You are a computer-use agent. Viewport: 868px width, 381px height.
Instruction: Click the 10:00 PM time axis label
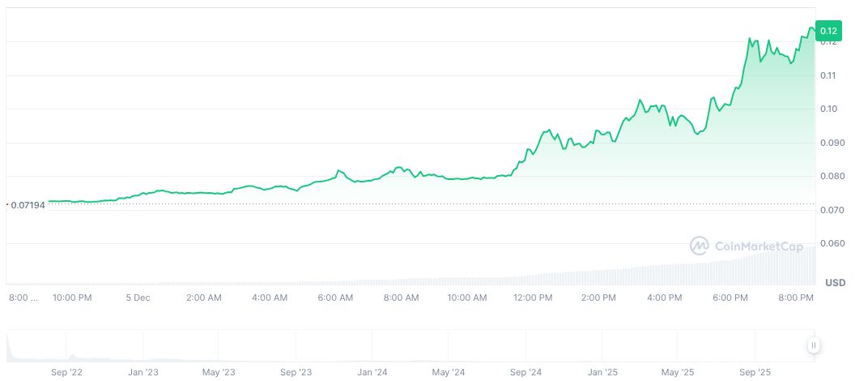(x=72, y=298)
